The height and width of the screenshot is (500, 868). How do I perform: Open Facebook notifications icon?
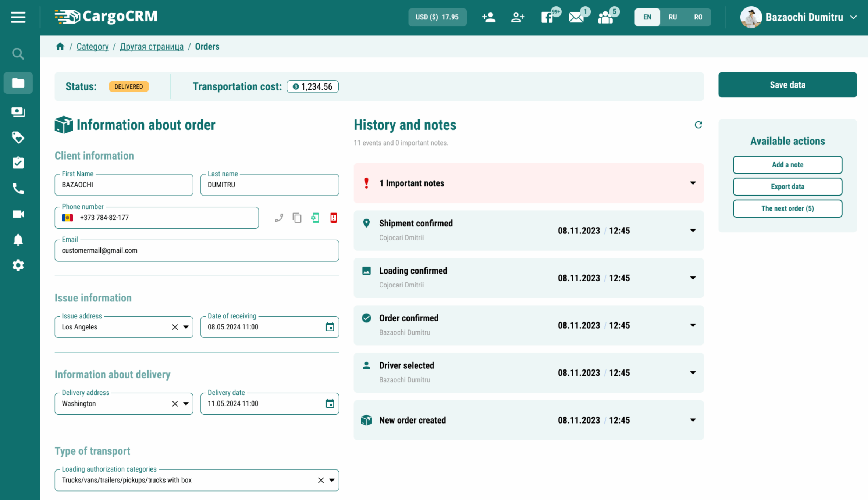[547, 17]
